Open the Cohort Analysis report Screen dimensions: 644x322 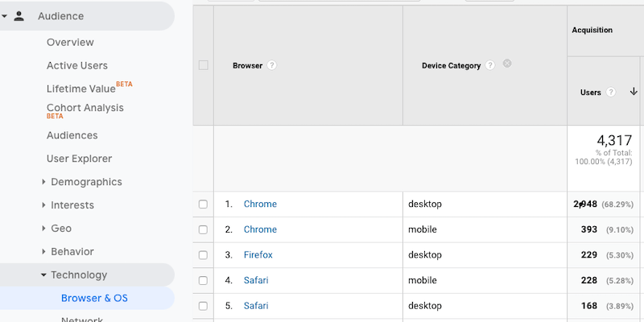tap(85, 108)
